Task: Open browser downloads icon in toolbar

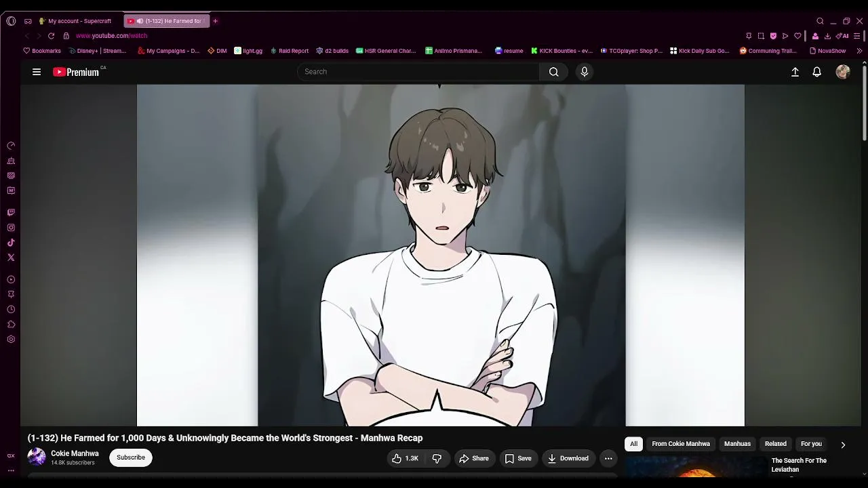Action: 827,36
